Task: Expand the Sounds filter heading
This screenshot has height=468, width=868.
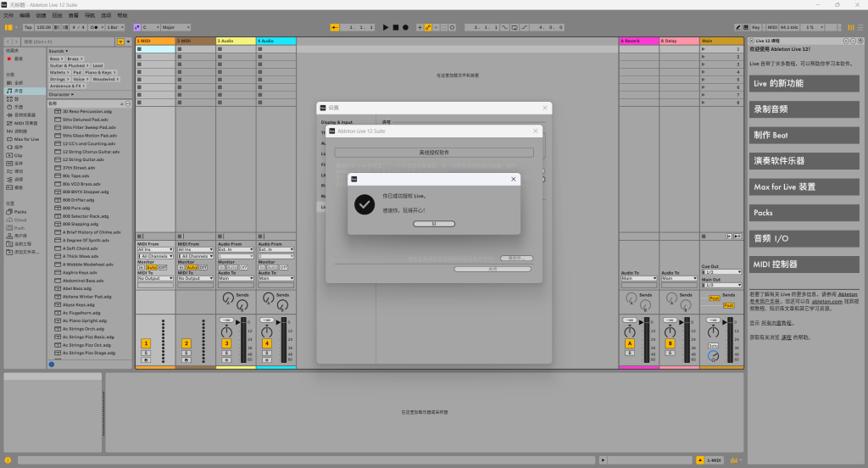Action: (58, 51)
